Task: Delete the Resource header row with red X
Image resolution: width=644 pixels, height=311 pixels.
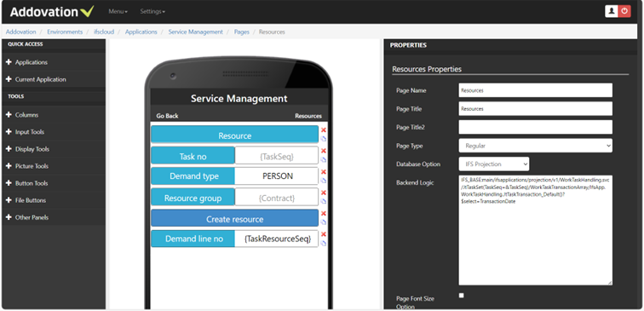Action: tap(323, 130)
